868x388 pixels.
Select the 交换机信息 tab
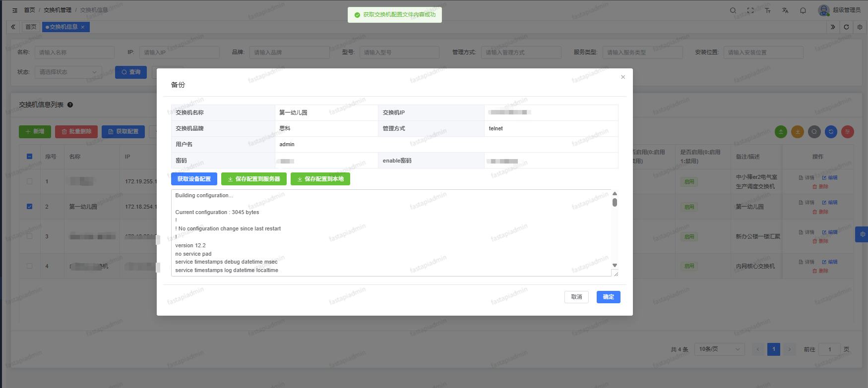pos(64,27)
